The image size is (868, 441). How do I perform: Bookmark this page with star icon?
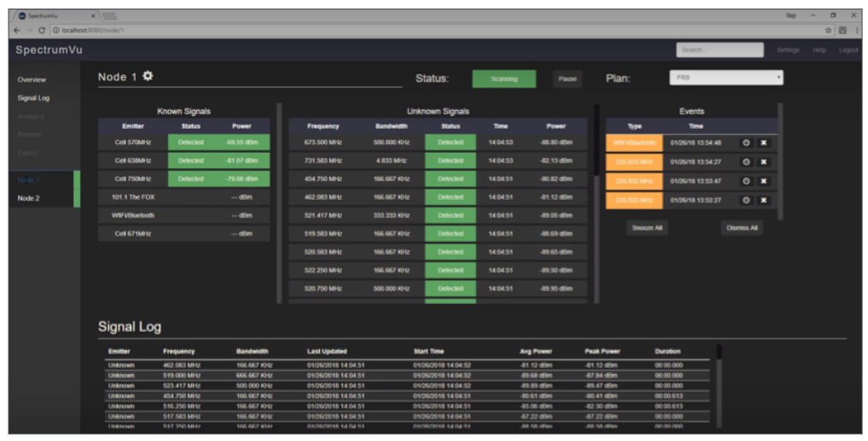(x=829, y=30)
